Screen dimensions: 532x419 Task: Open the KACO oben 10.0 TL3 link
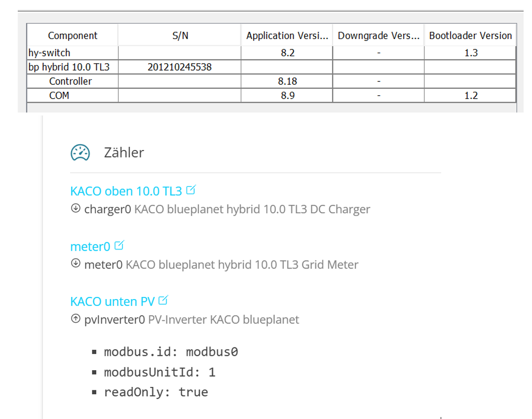coord(126,191)
